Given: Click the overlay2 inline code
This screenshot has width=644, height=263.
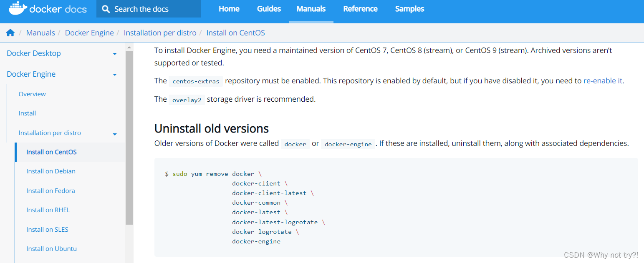Looking at the screenshot, I should click(187, 100).
